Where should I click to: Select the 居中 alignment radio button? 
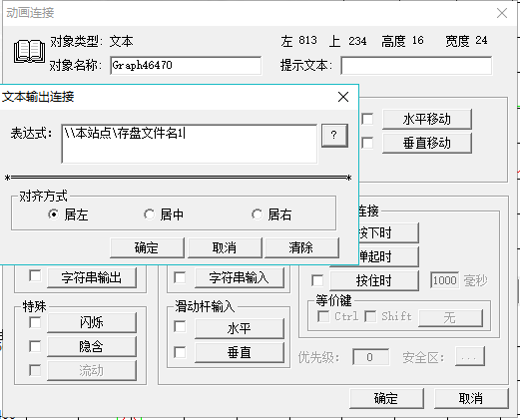pyautogui.click(x=149, y=214)
